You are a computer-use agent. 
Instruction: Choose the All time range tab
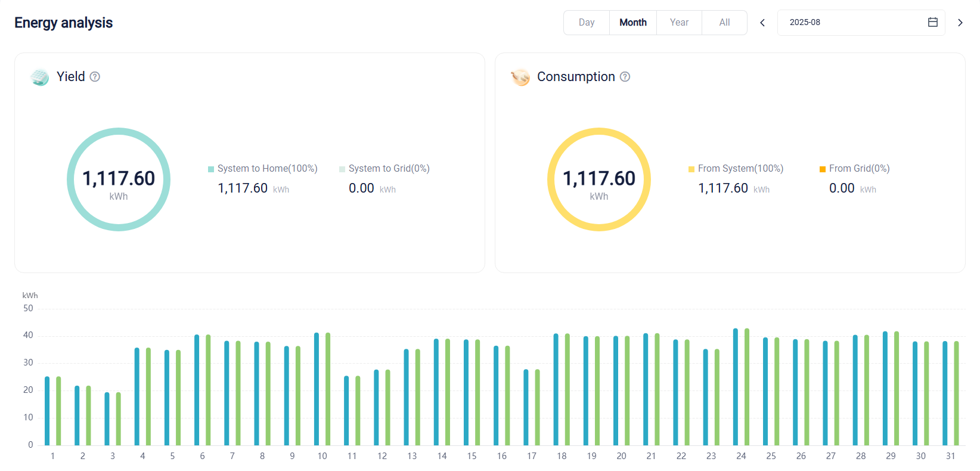pos(724,23)
